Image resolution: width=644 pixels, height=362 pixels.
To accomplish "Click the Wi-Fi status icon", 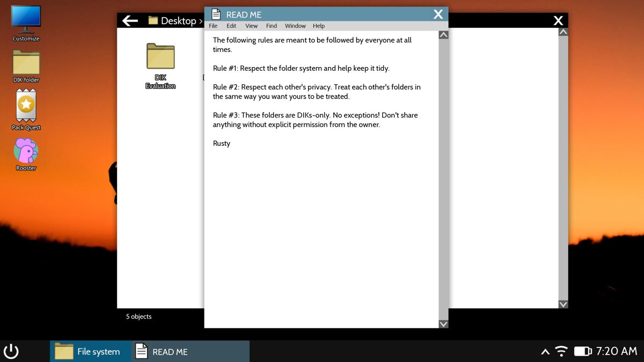I will pyautogui.click(x=561, y=351).
